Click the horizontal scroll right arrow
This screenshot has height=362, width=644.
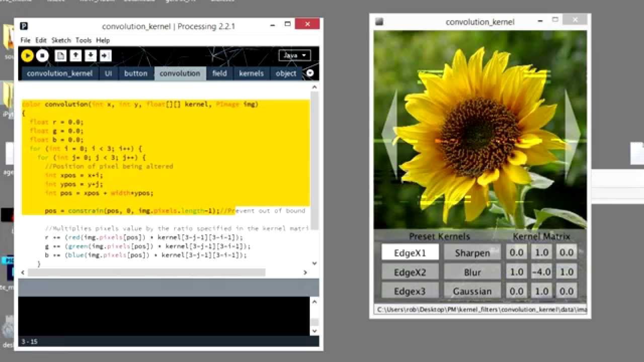(x=305, y=272)
